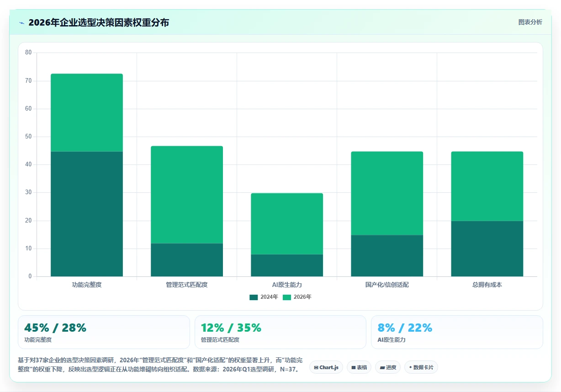Click the 2026 segment of AI原生能力 bar

point(287,224)
